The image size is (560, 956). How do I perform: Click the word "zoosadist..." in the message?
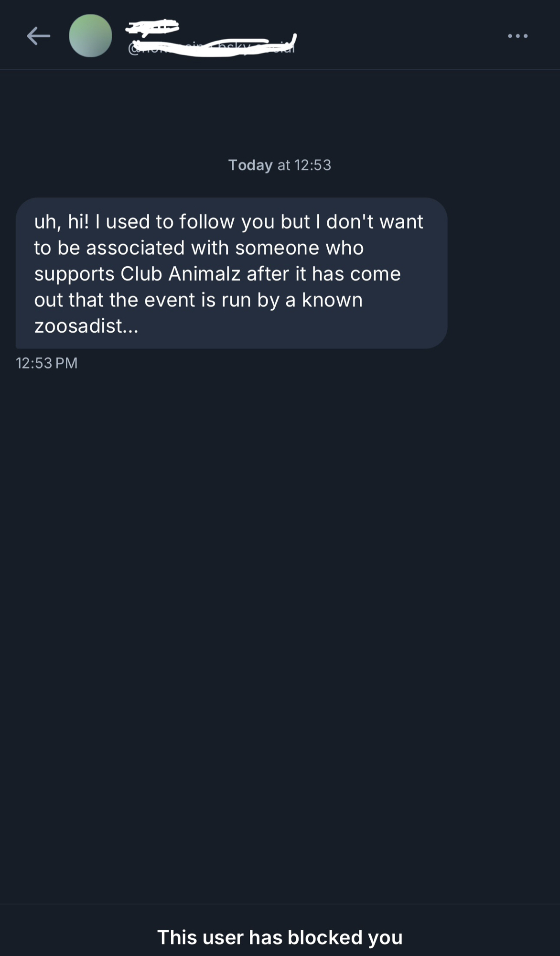click(x=86, y=326)
